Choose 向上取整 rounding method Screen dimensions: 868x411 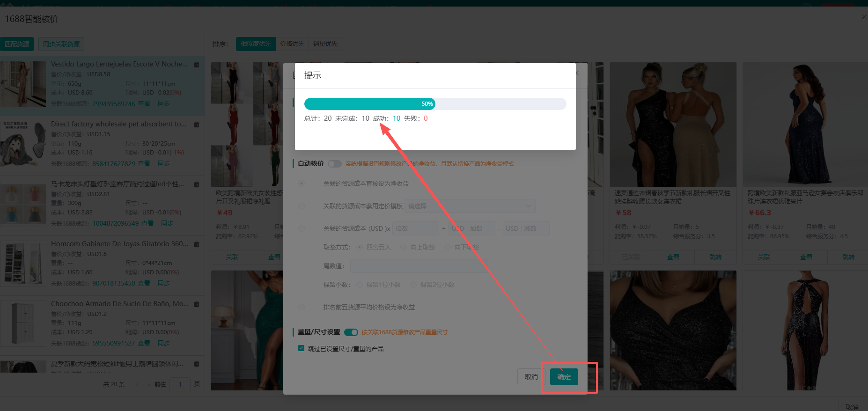coord(404,247)
